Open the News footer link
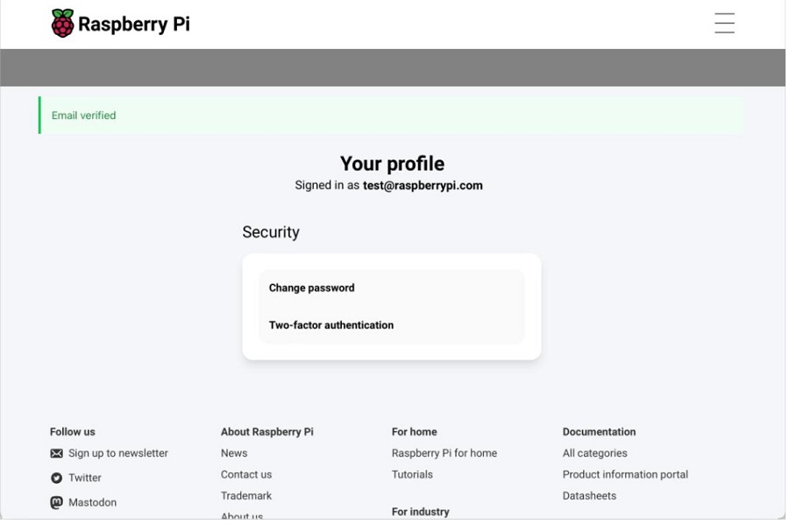789x532 pixels. [235, 455]
